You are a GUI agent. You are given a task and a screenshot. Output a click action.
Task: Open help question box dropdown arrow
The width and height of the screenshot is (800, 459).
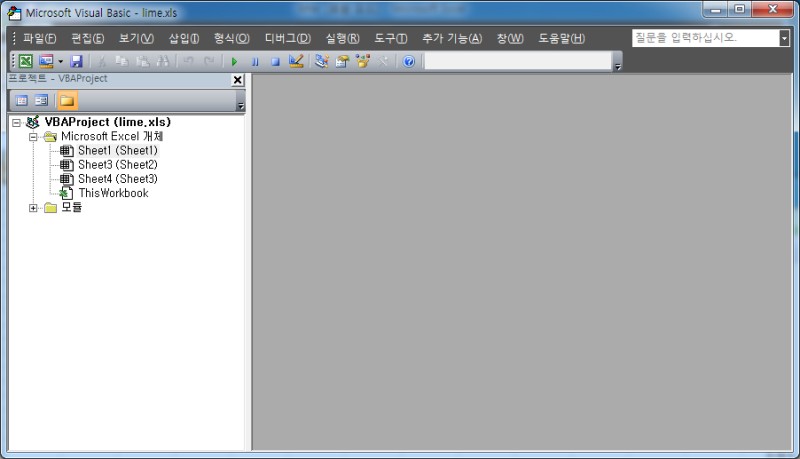tap(785, 38)
